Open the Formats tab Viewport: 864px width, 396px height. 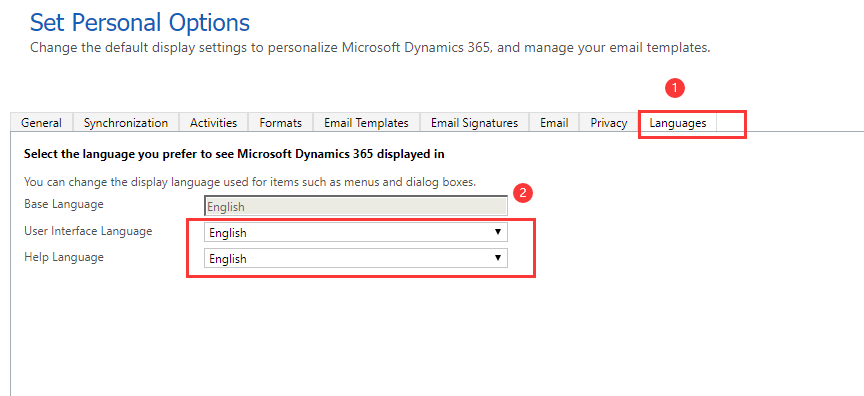point(280,123)
